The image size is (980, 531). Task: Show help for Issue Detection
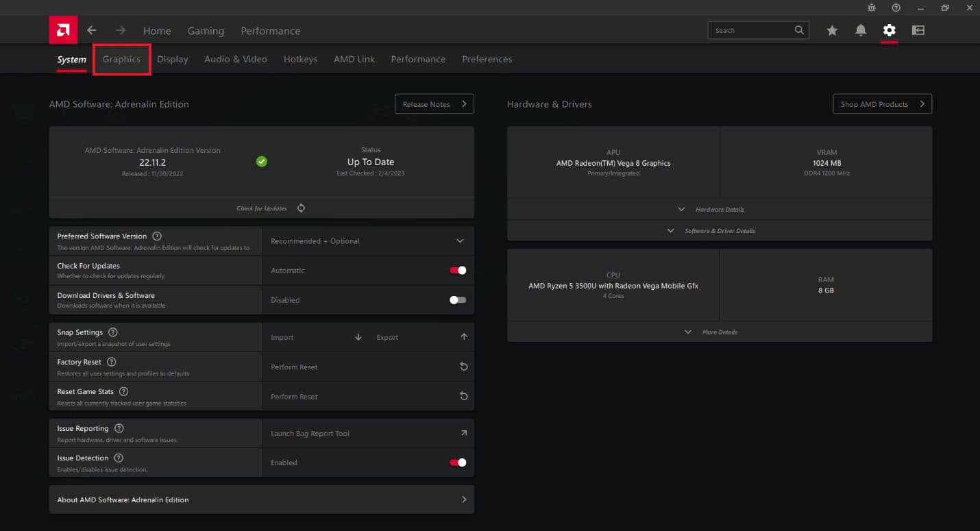click(x=119, y=458)
